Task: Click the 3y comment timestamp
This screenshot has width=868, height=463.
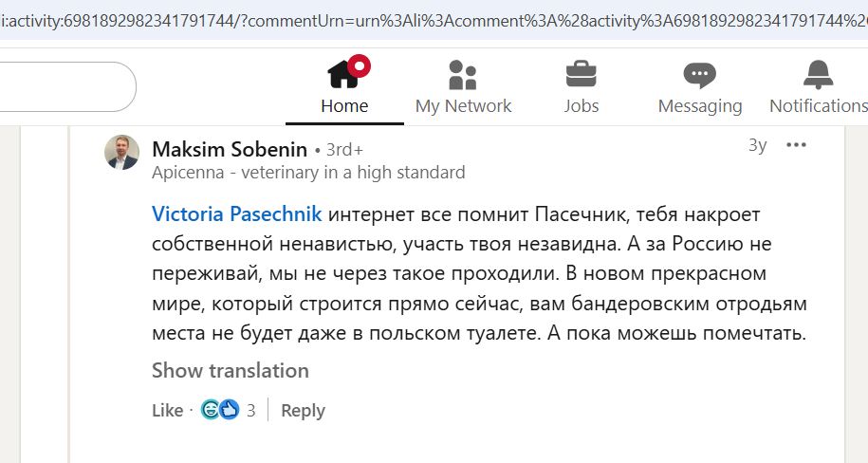Action: 757,145
